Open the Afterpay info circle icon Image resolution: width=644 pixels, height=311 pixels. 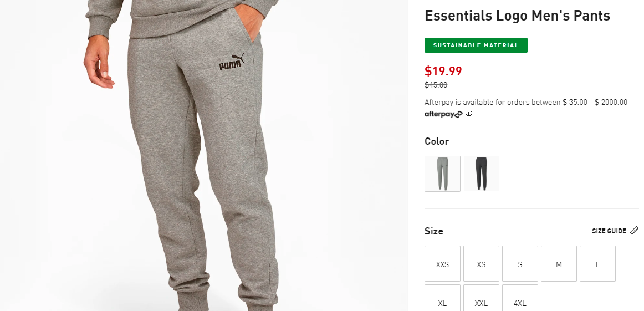point(469,114)
